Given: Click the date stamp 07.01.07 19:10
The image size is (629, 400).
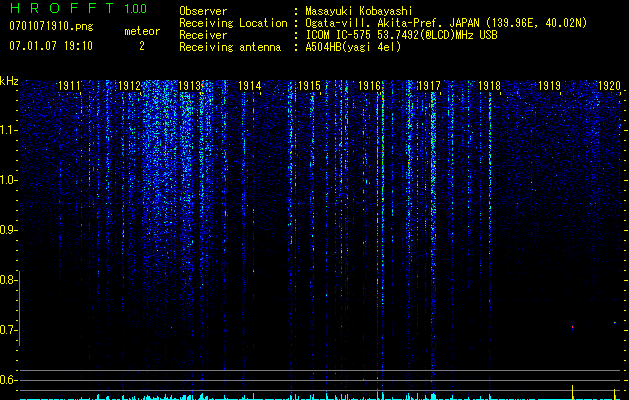Looking at the screenshot, I should click(x=51, y=46).
